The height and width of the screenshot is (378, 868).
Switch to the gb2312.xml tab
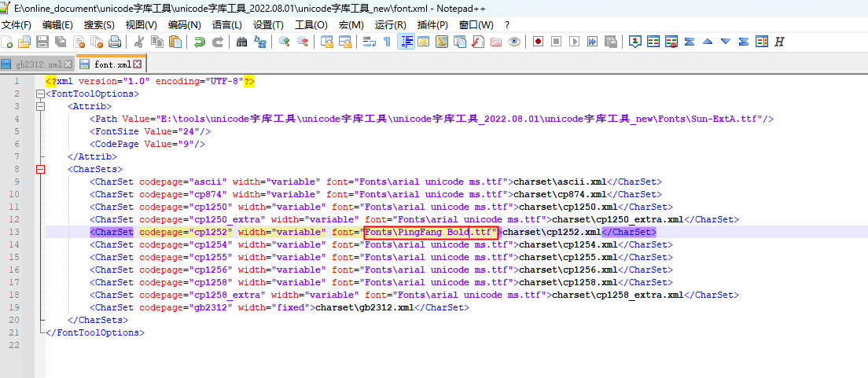point(39,64)
